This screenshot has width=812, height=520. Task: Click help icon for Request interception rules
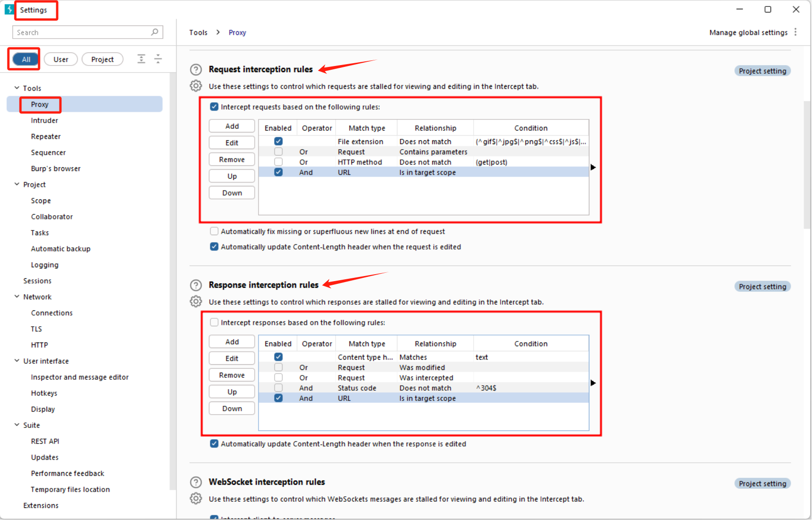point(196,70)
